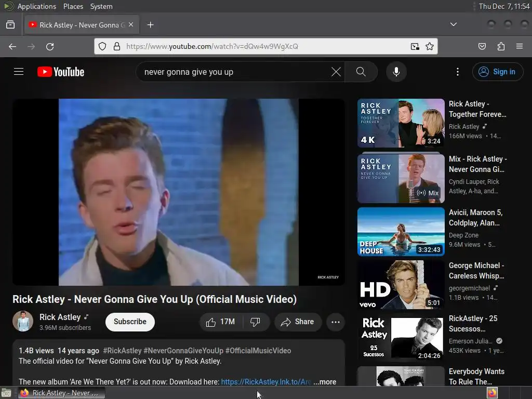Open Firefox View icon left of tabs
The width and height of the screenshot is (532, 399).
tap(10, 25)
